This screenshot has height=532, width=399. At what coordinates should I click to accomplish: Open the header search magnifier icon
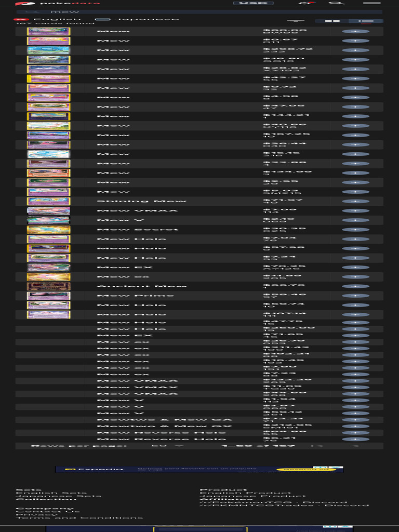[x=336, y=3]
